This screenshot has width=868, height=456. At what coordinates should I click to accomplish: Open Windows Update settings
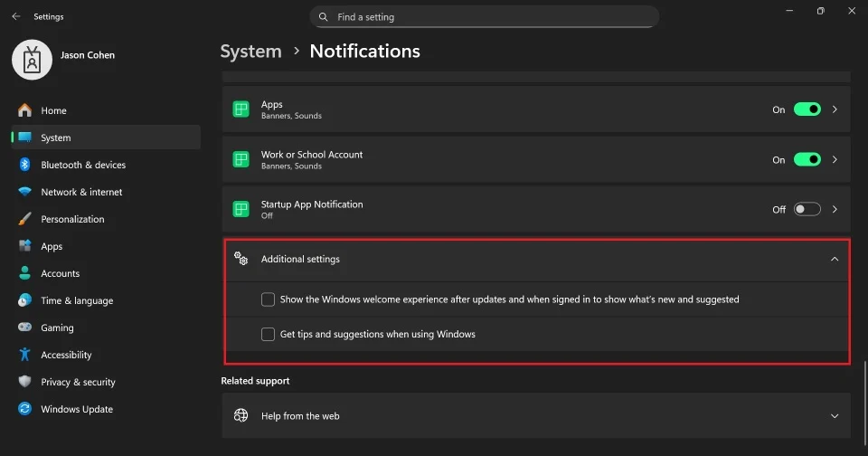click(106, 409)
